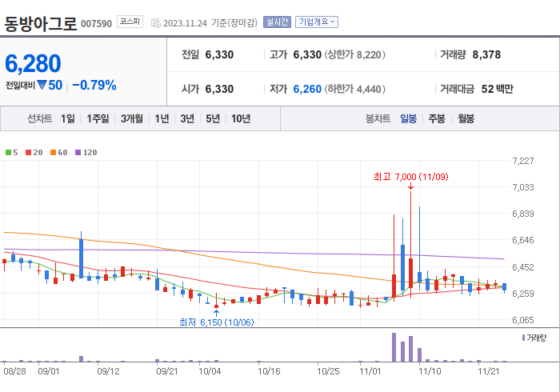
Task: Click the 6,065 price axis label
Action: [x=523, y=320]
